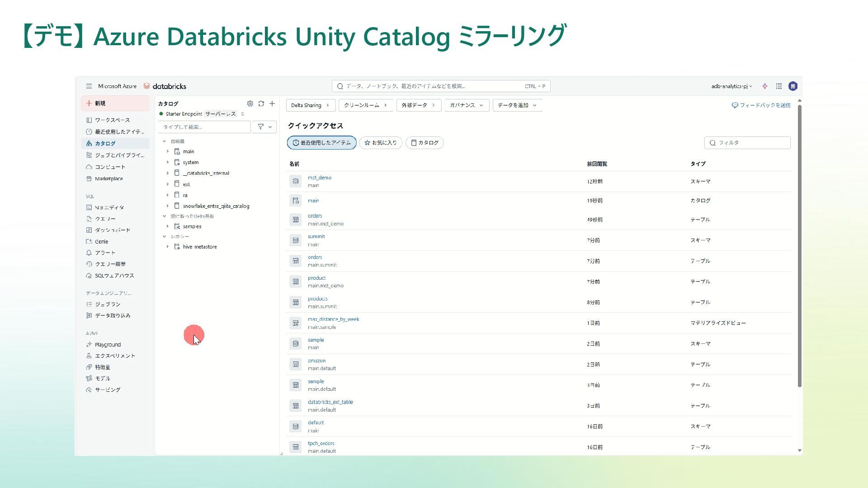Toggle the 最近使用したアイテム filter chip

[321, 143]
